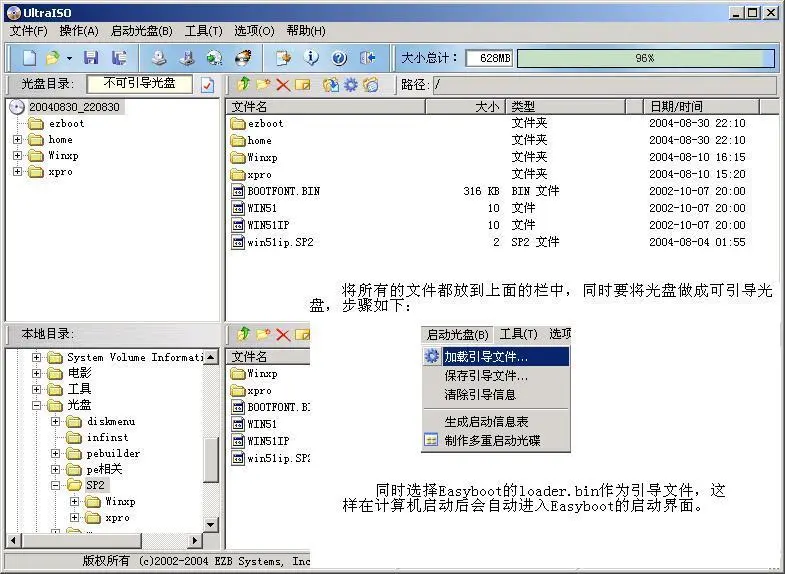Open the 选项(O) menu
Screen dimensions: 785x574
tap(254, 31)
